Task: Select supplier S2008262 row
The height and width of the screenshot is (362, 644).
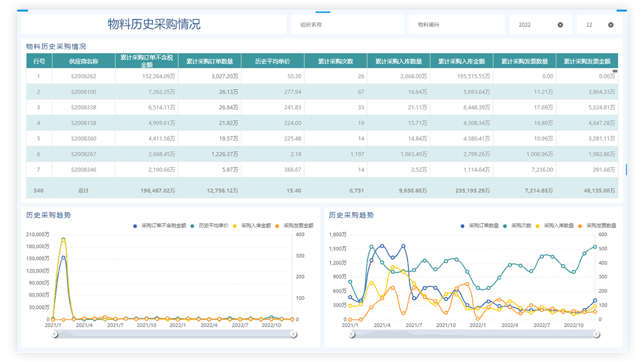Action: click(x=84, y=76)
